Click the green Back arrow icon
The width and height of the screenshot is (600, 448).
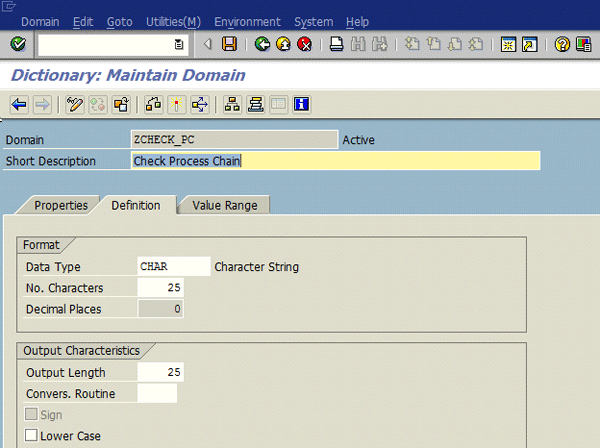pyautogui.click(x=262, y=44)
